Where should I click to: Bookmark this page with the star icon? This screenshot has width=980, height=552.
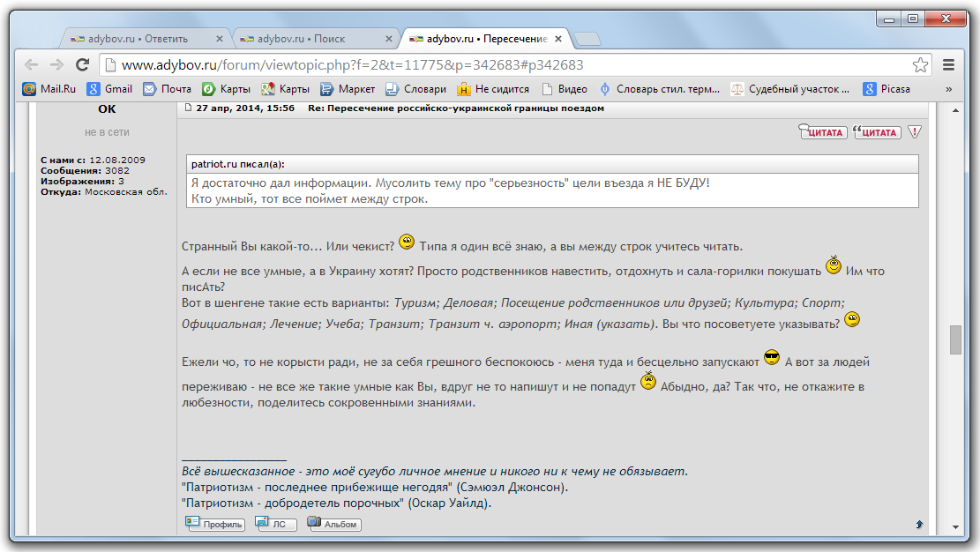tap(920, 65)
